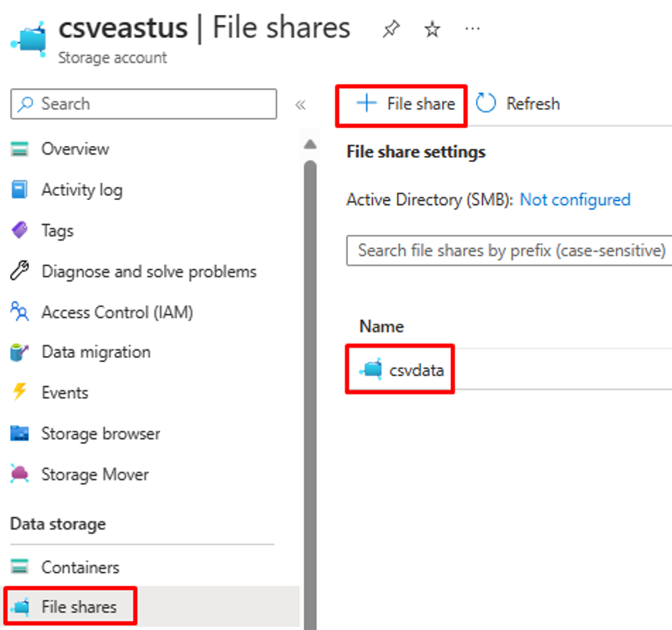Click the Refresh icon in toolbar

tap(486, 104)
